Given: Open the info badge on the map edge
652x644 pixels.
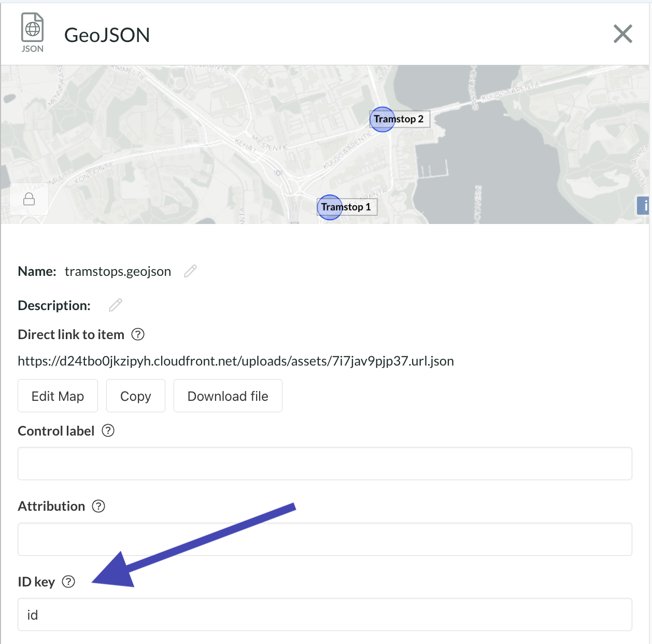Looking at the screenshot, I should point(645,205).
